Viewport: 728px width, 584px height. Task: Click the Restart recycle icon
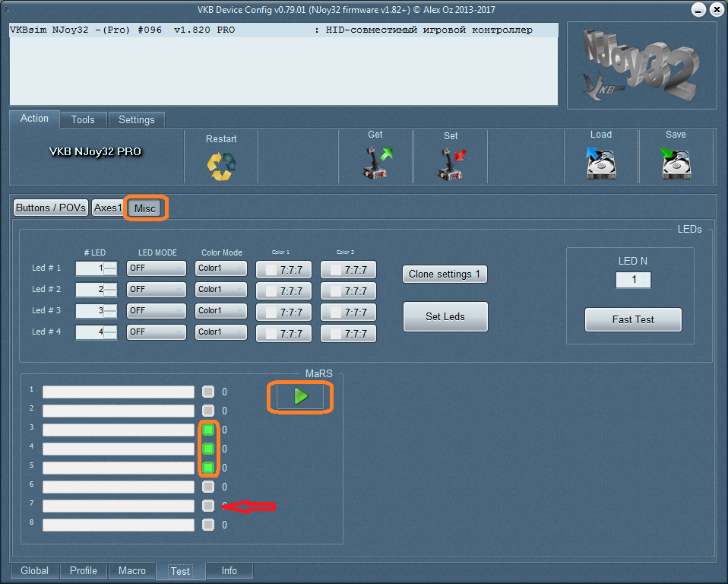pyautogui.click(x=221, y=166)
